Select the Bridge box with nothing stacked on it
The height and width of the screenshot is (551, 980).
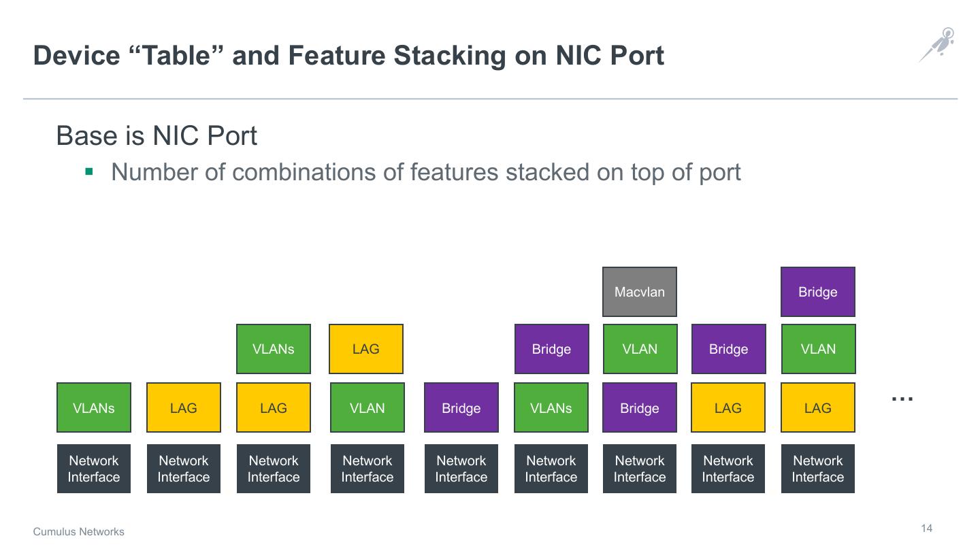point(461,407)
